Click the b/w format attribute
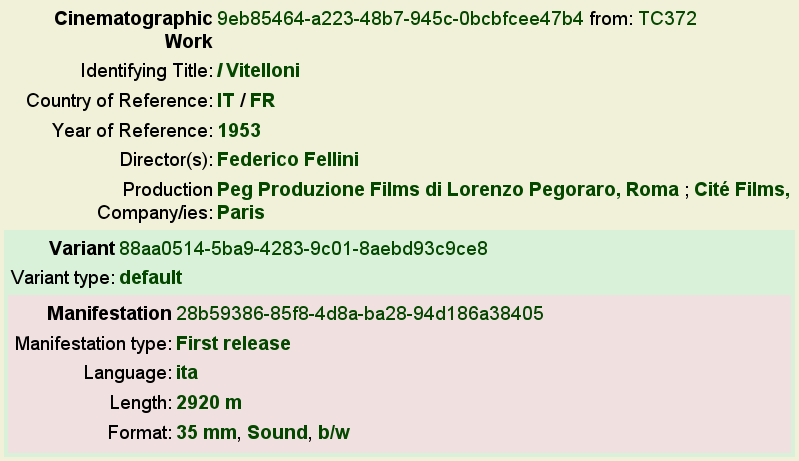 coord(334,432)
